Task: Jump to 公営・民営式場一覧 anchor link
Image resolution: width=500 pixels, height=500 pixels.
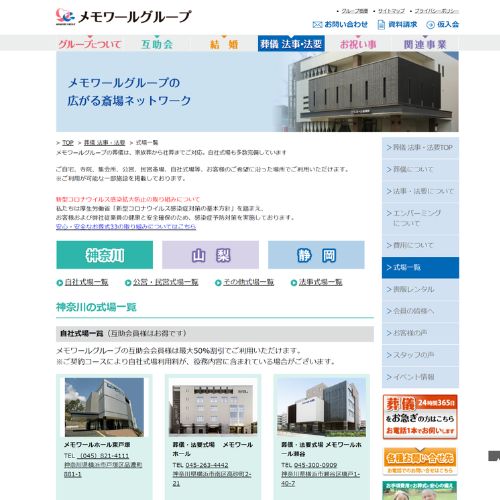Action: [x=166, y=282]
